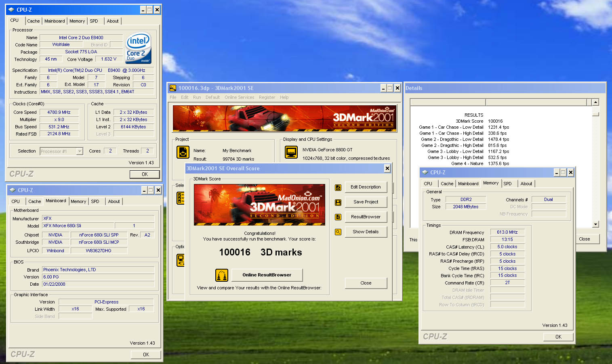Switch to SPD tab in the Mainboard CPU-Z window
This screenshot has height=364, width=612.
point(95,201)
